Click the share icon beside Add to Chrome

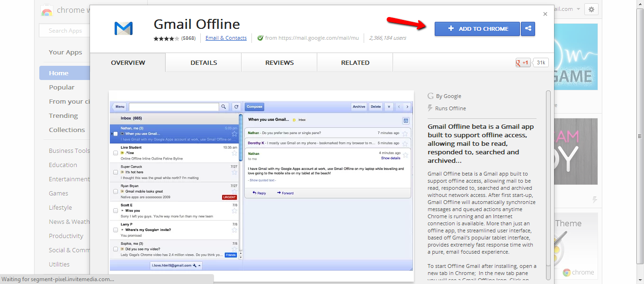528,29
